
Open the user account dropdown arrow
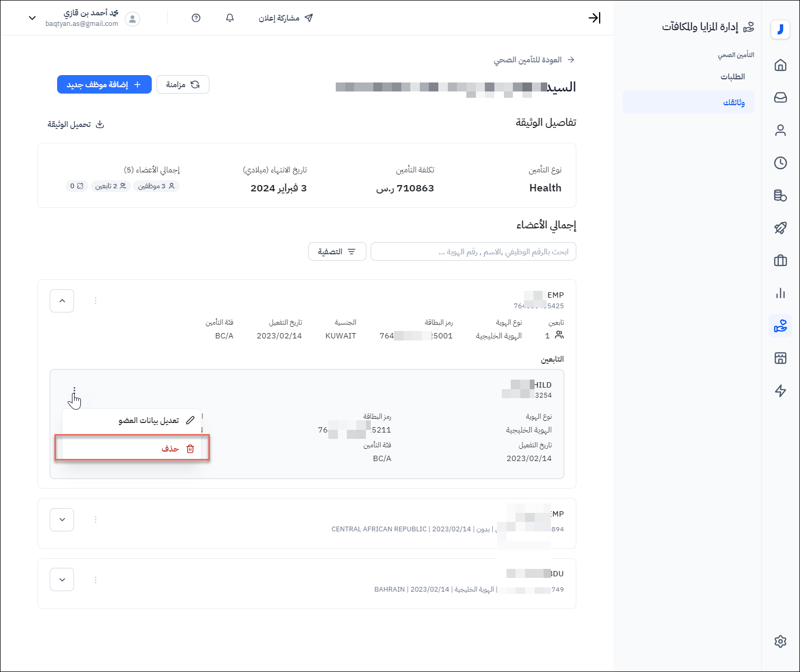click(32, 18)
